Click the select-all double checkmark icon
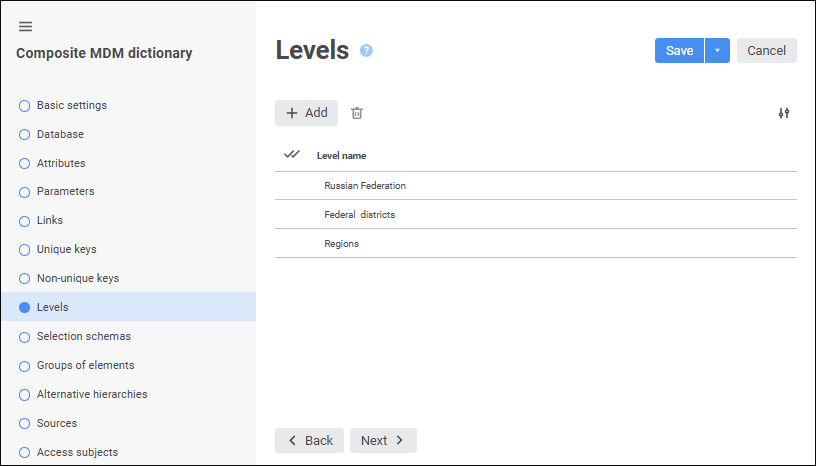Screen dimensions: 816x466 (292, 155)
